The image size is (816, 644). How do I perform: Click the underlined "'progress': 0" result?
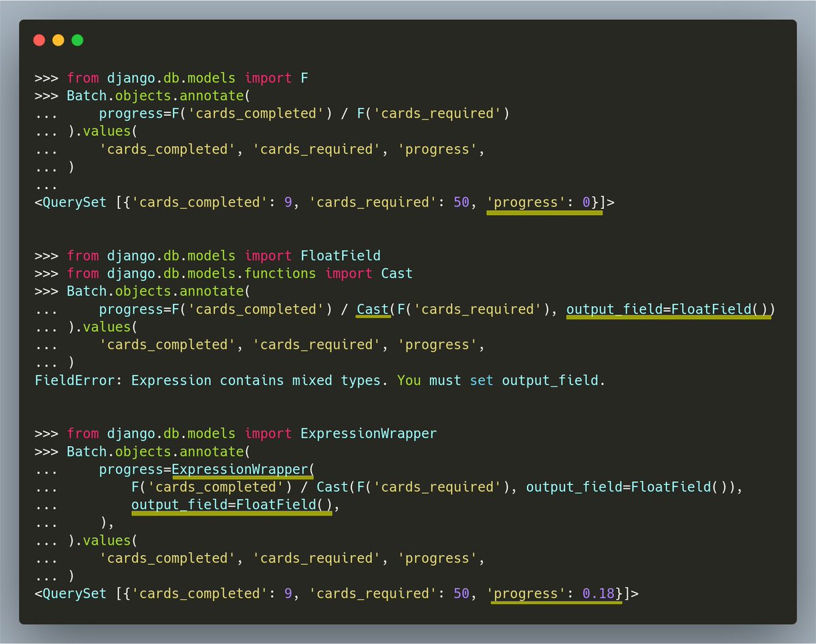tap(544, 202)
